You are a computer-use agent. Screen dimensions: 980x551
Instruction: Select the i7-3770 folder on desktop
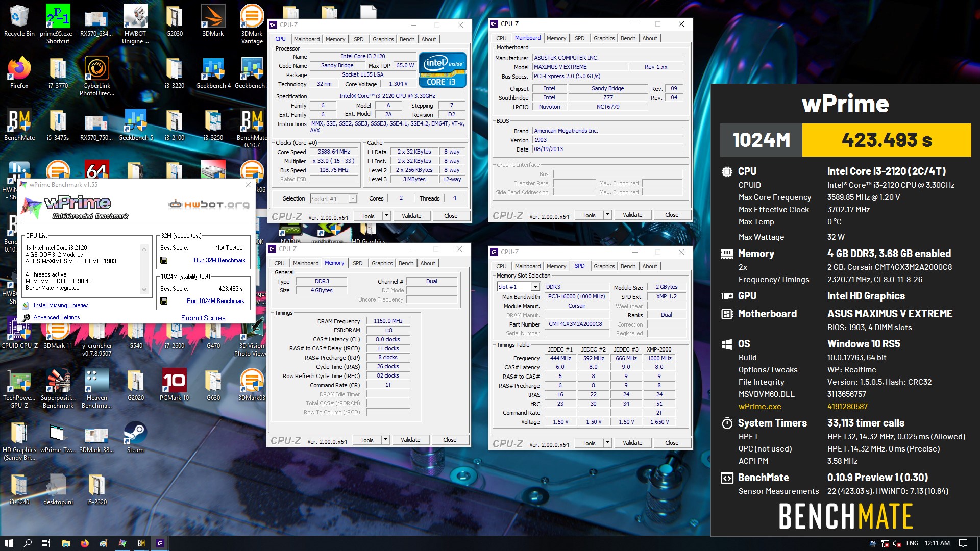pyautogui.click(x=58, y=73)
